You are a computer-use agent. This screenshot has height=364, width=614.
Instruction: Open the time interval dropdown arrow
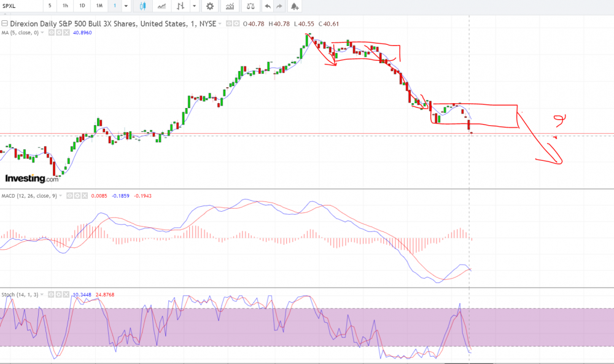[126, 6]
